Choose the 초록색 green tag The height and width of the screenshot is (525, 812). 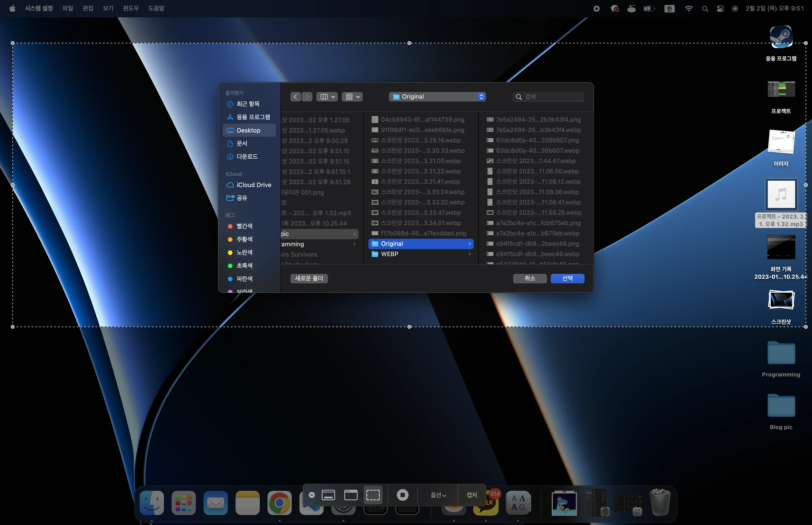[x=249, y=266]
